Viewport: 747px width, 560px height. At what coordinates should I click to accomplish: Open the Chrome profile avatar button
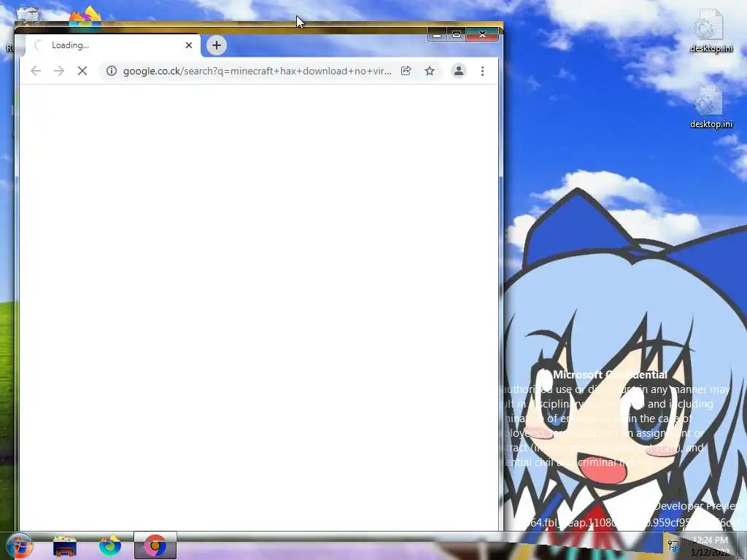[x=459, y=71]
